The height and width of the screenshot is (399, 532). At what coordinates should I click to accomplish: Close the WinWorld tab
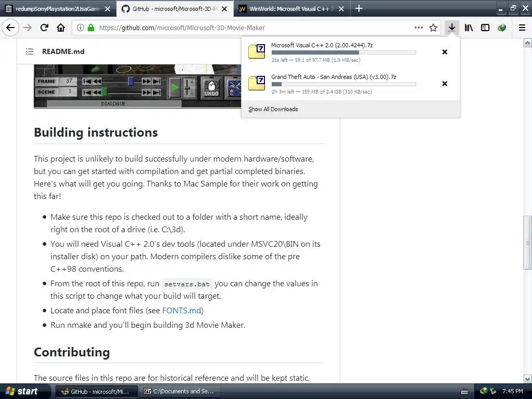click(342, 9)
